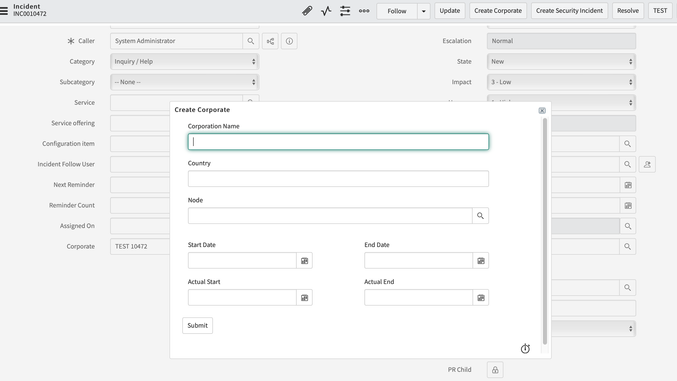
Task: Open the Subcategory dropdown
Action: pyautogui.click(x=184, y=82)
